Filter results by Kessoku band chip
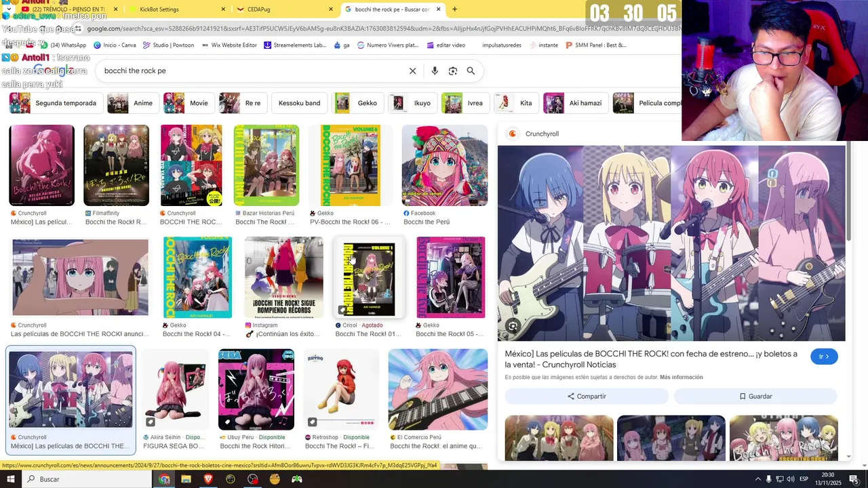The image size is (868, 488). point(299,103)
